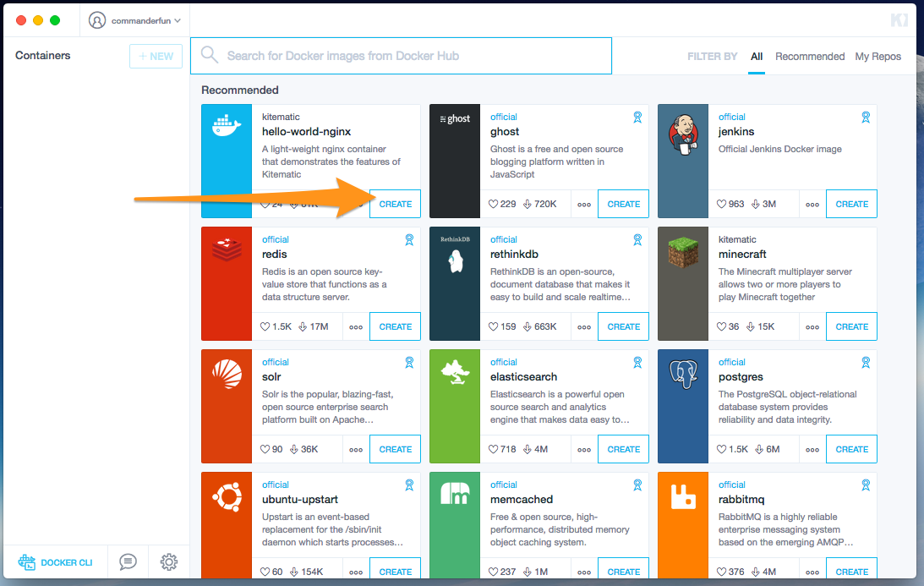Create the redis container

click(x=396, y=326)
